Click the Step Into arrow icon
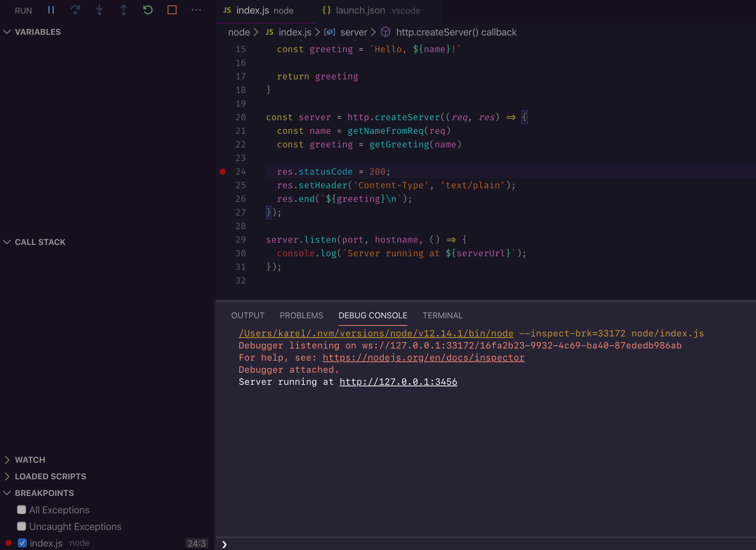 click(x=99, y=10)
